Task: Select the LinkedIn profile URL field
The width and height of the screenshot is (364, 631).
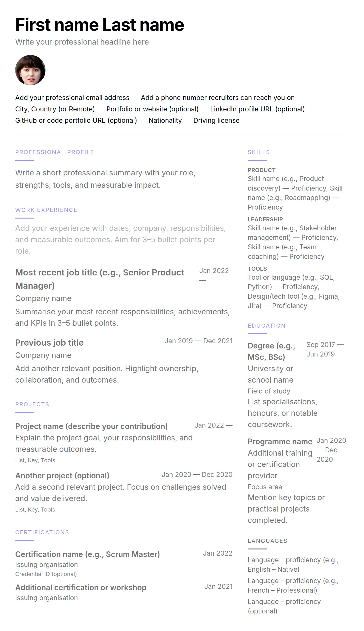Action: (257, 109)
